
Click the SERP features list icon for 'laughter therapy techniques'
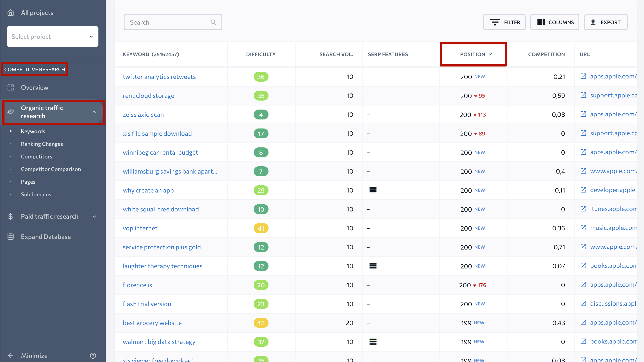(x=373, y=266)
